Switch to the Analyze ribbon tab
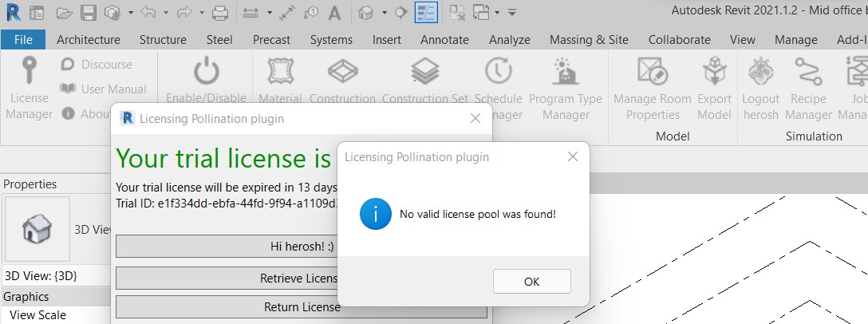This screenshot has height=324, width=868. 510,40
